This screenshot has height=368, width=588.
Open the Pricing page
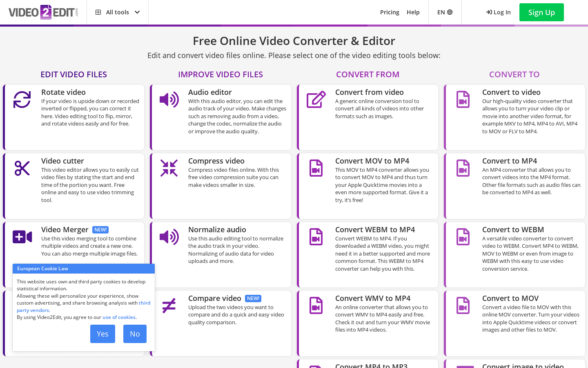[390, 12]
